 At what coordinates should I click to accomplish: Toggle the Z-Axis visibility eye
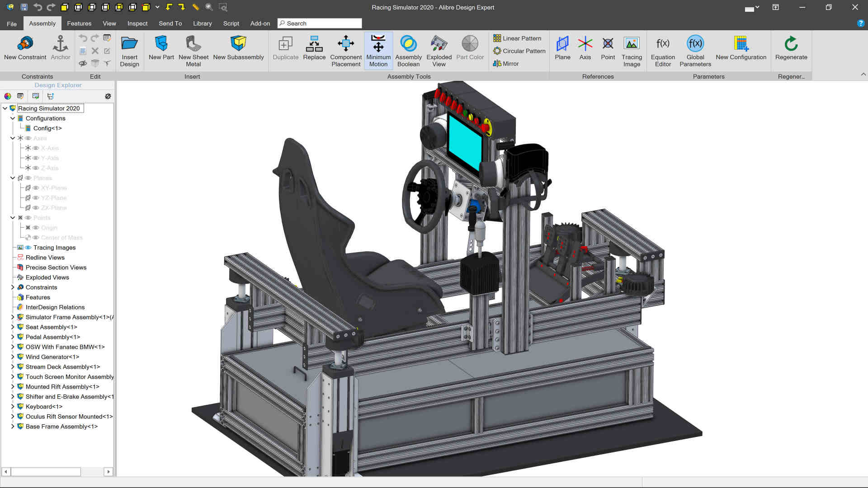[x=37, y=168]
